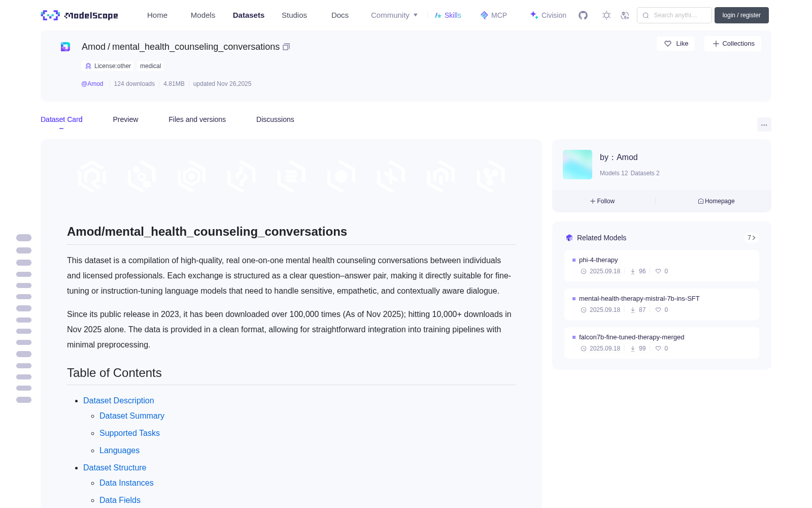Switch to the Files and versions tab

(x=197, y=119)
